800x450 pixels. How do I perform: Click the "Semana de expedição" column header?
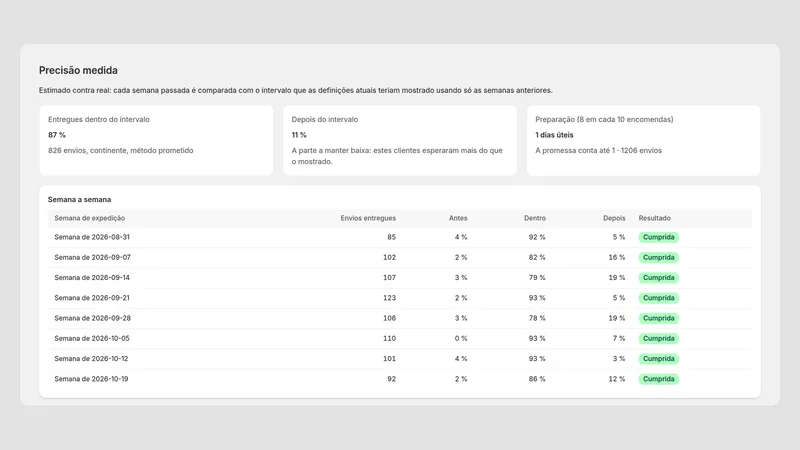click(89, 218)
